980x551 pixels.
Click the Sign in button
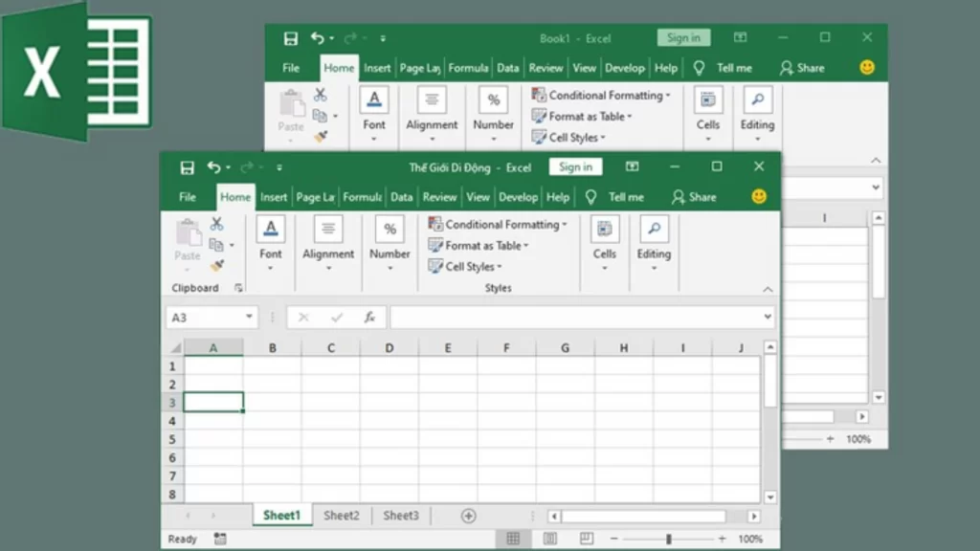pos(574,165)
